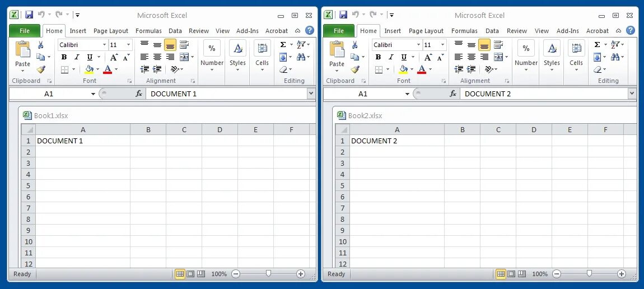Click zoom slider handle in left window
This screenshot has width=644, height=289.
tap(268, 273)
